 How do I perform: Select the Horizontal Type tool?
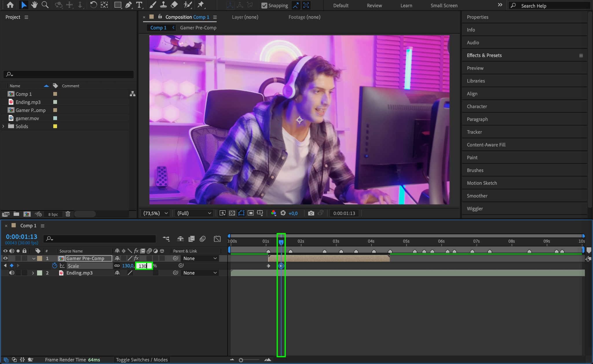[139, 5]
